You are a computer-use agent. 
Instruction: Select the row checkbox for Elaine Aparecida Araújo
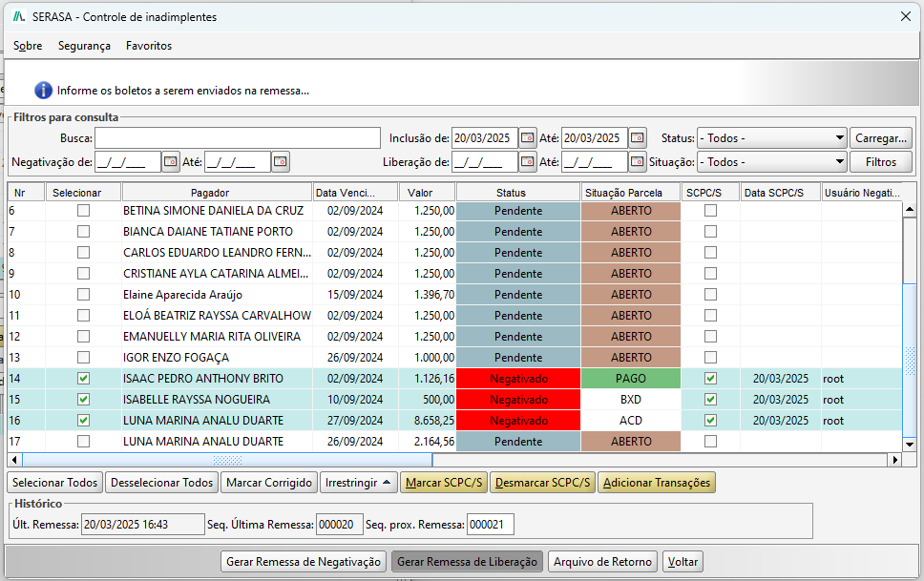84,295
